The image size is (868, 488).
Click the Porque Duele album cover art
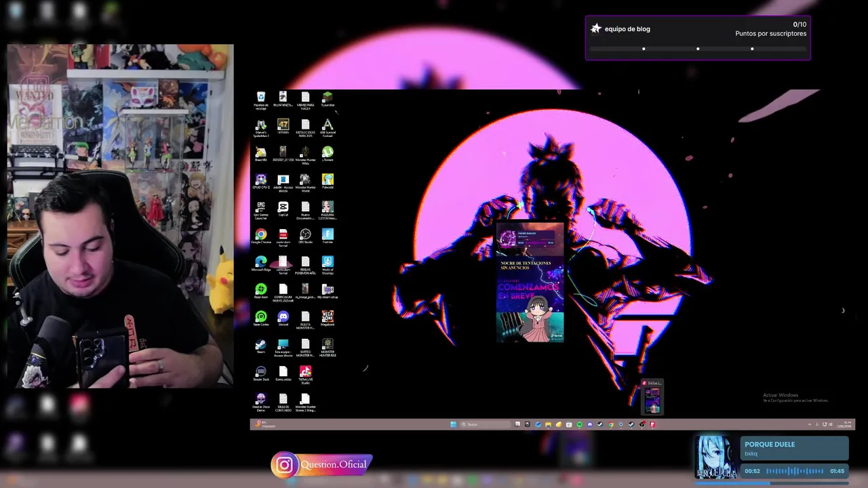(x=715, y=457)
